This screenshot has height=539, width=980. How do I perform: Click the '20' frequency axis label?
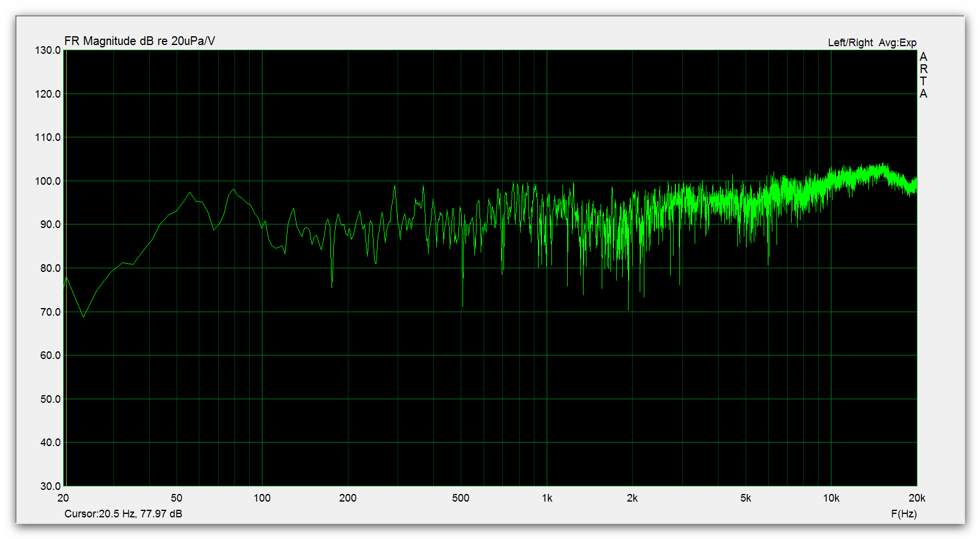(63, 498)
